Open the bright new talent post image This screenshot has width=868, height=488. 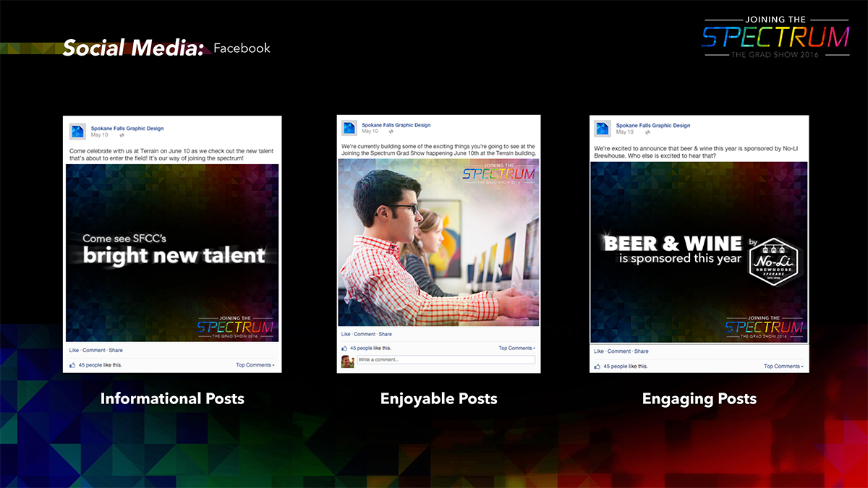point(172,252)
